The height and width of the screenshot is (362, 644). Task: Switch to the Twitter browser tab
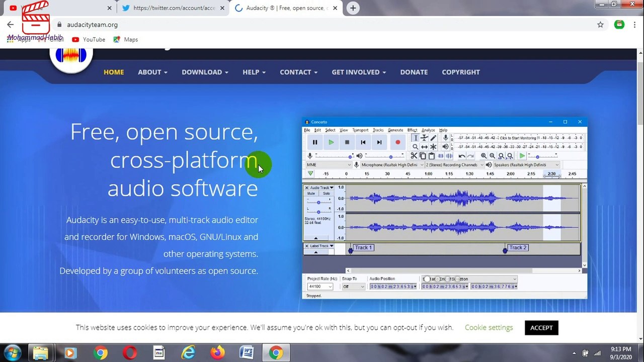point(174,8)
